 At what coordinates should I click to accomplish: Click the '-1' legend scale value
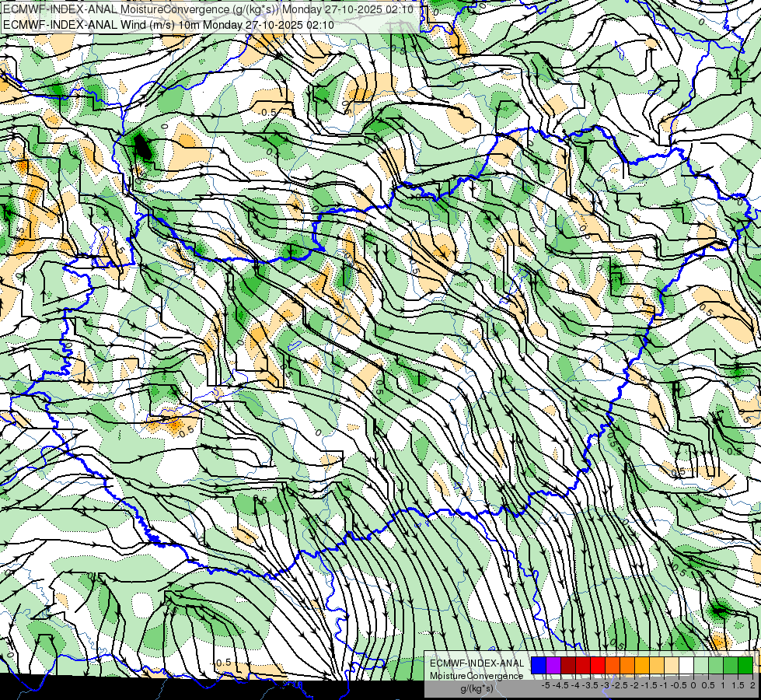click(x=664, y=685)
